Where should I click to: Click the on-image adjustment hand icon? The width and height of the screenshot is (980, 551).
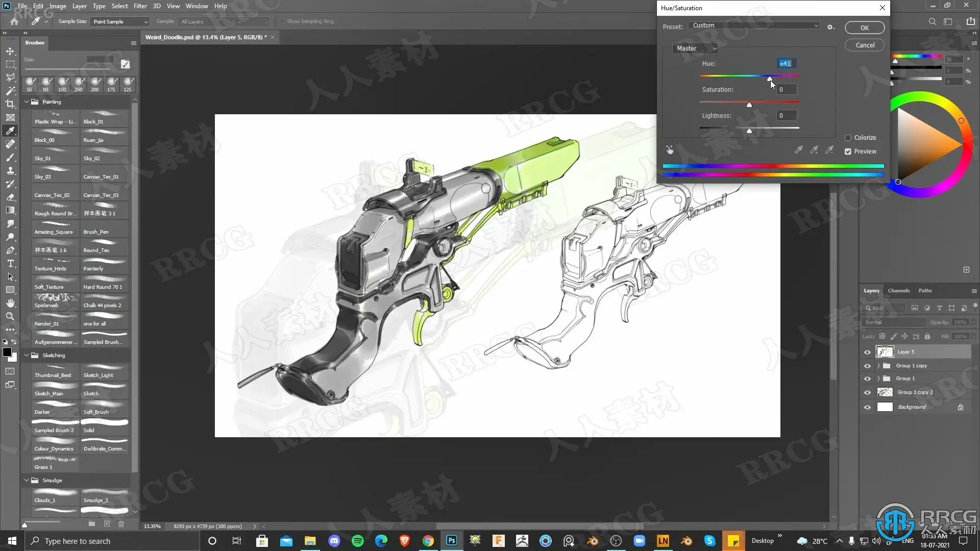(670, 150)
